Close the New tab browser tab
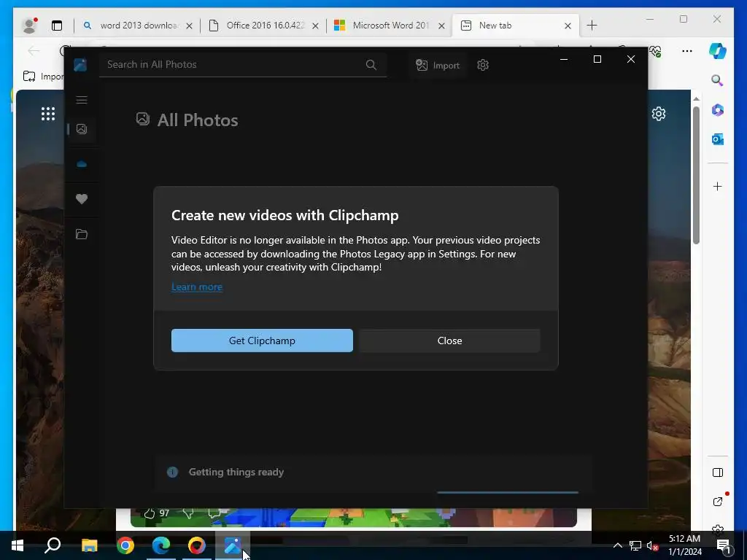The image size is (747, 560). tap(568, 26)
